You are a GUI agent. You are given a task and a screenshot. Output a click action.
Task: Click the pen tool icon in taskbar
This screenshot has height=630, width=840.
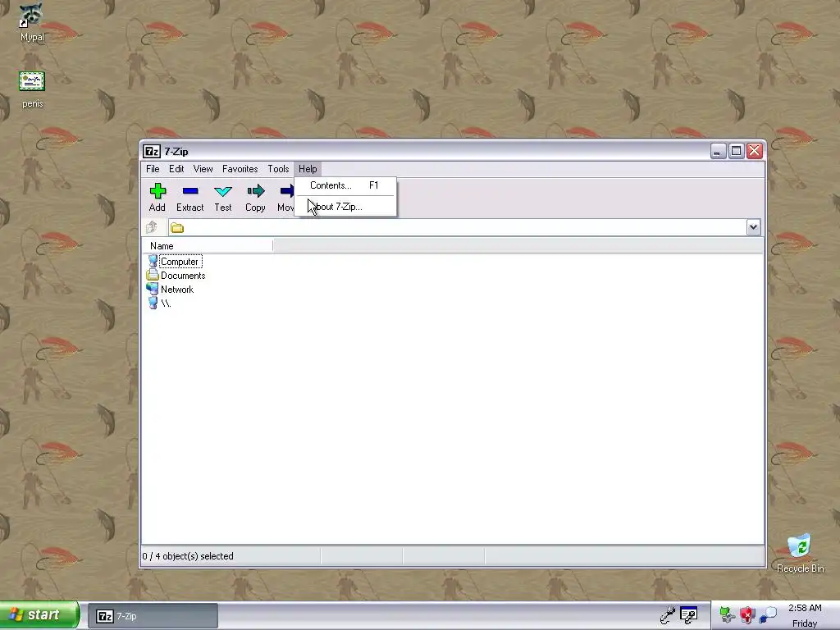pos(668,615)
